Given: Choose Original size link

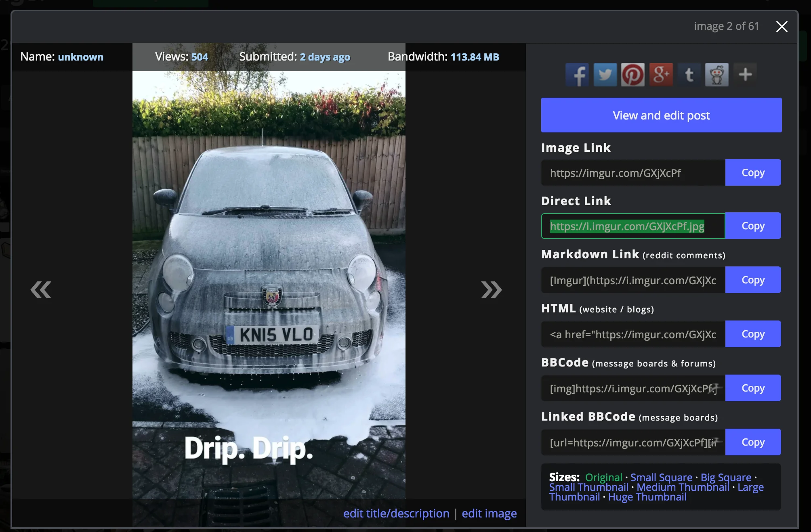Looking at the screenshot, I should pos(603,478).
